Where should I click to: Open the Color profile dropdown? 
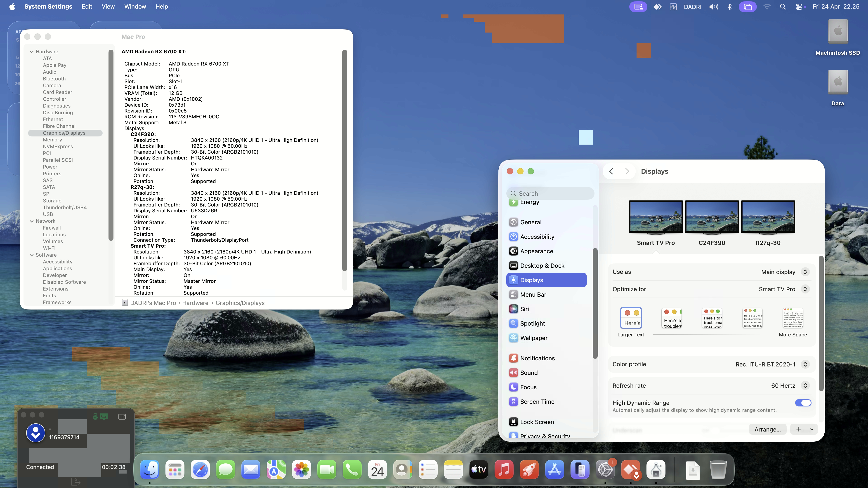pyautogui.click(x=805, y=364)
